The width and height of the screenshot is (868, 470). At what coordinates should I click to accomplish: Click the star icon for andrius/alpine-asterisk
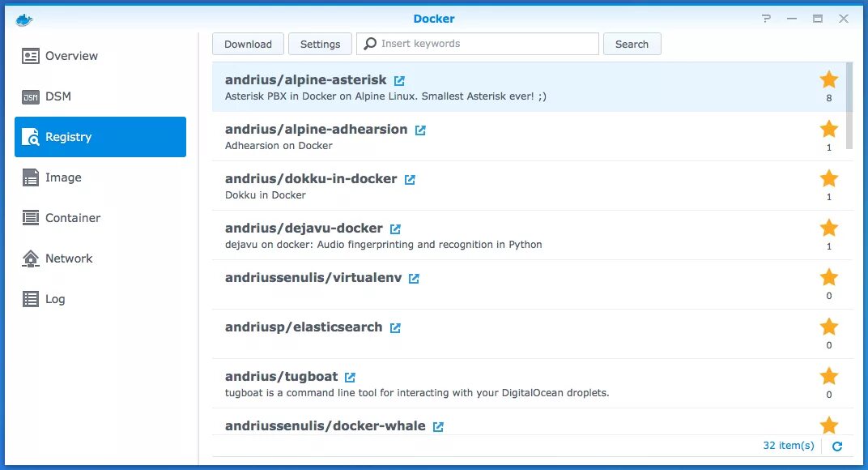tap(828, 79)
